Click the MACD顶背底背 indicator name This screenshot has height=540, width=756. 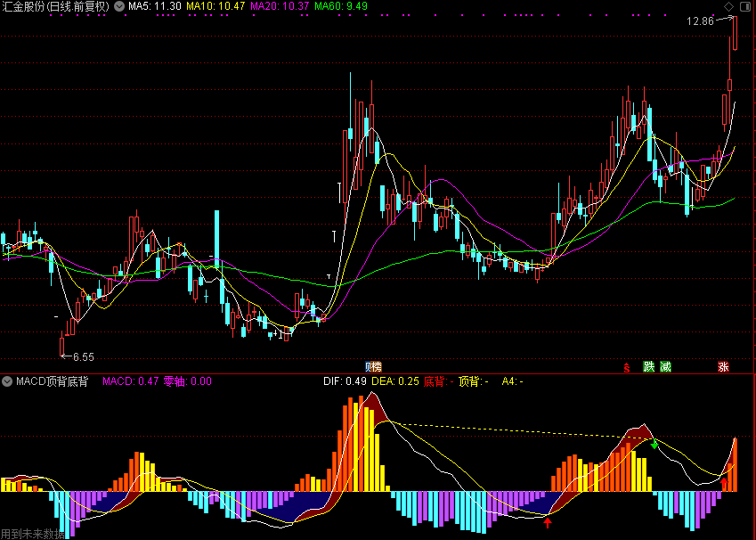52,381
